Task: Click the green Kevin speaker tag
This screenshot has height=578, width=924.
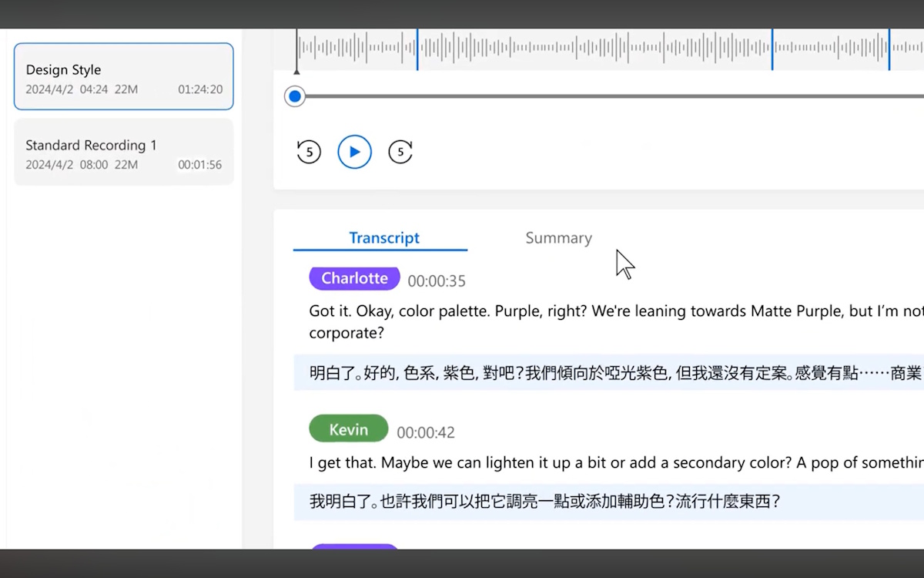Action: coord(348,429)
